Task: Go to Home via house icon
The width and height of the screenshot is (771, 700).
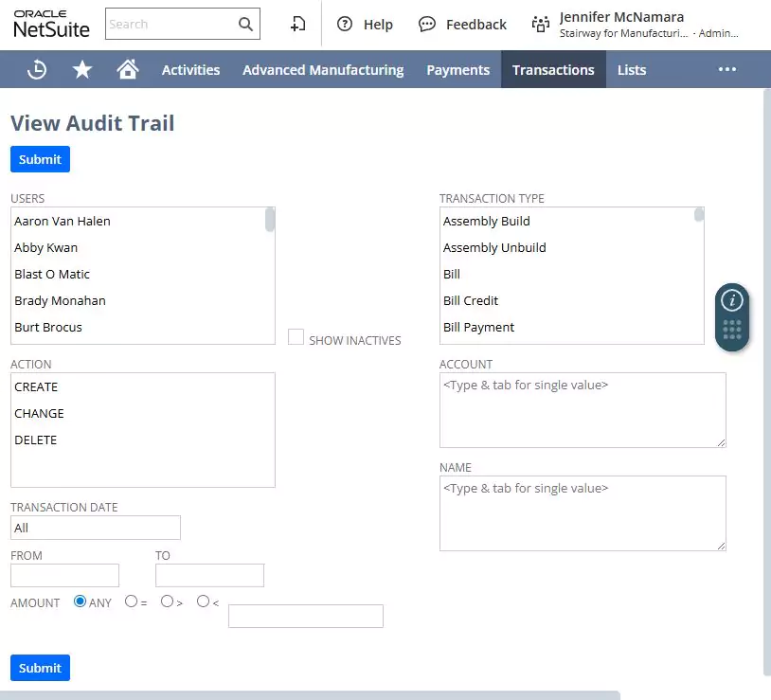Action: click(x=127, y=69)
